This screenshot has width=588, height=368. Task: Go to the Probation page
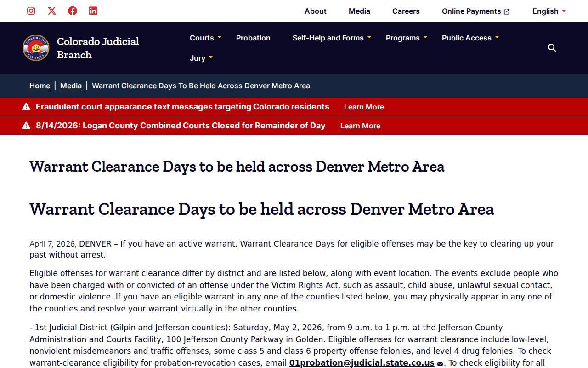[x=253, y=38]
